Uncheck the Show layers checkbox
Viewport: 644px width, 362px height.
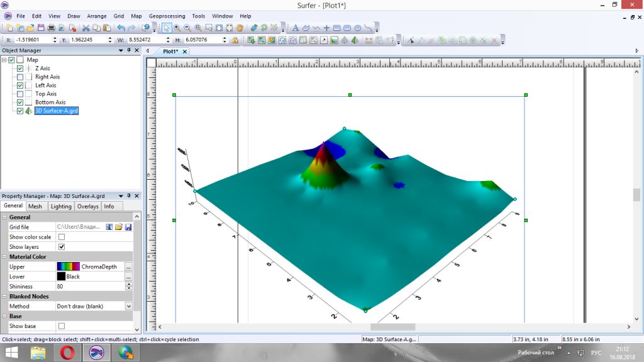click(x=62, y=247)
